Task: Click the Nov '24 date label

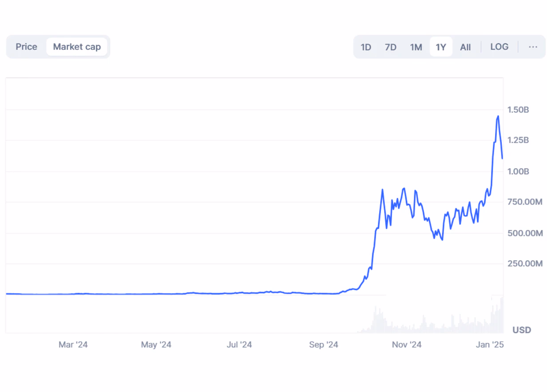Action: [407, 345]
